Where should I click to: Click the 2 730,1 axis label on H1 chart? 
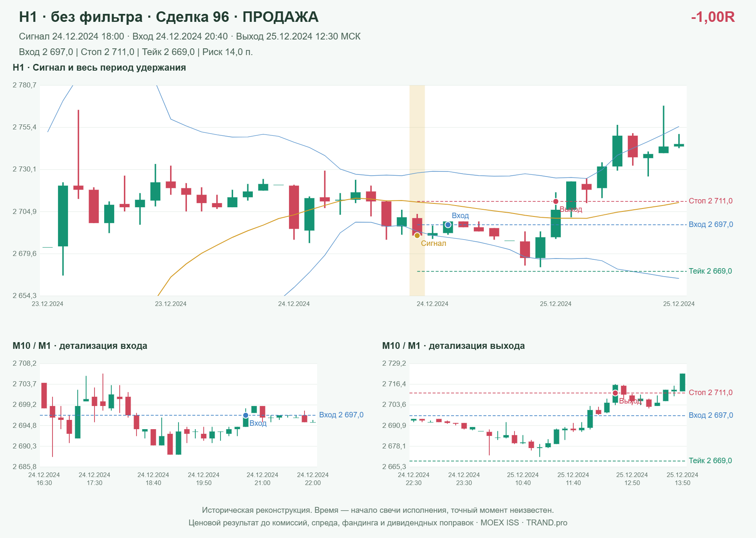click(24, 169)
